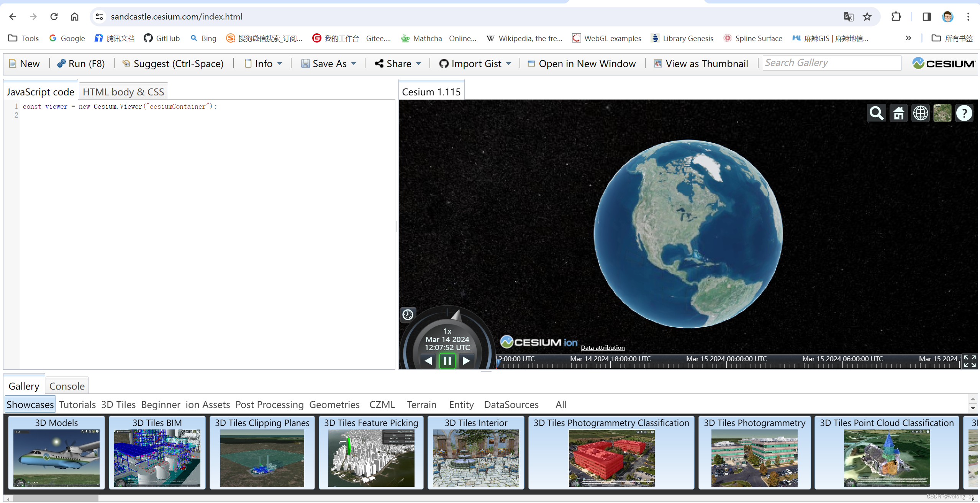
Task: Switch to the Console tab
Action: tap(67, 386)
